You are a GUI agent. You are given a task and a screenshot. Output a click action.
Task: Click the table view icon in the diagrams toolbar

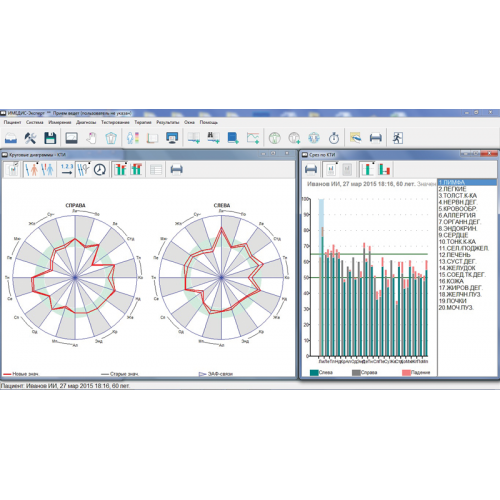tap(156, 169)
